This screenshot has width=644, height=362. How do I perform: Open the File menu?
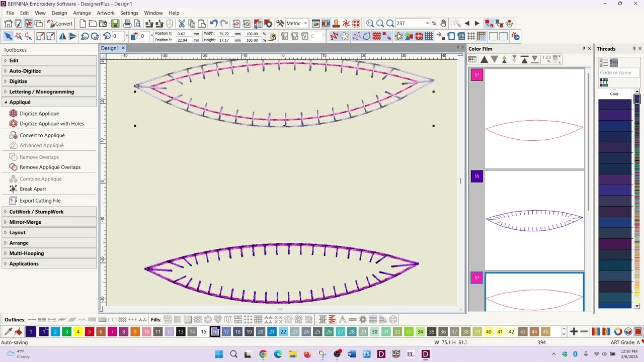pyautogui.click(x=10, y=13)
